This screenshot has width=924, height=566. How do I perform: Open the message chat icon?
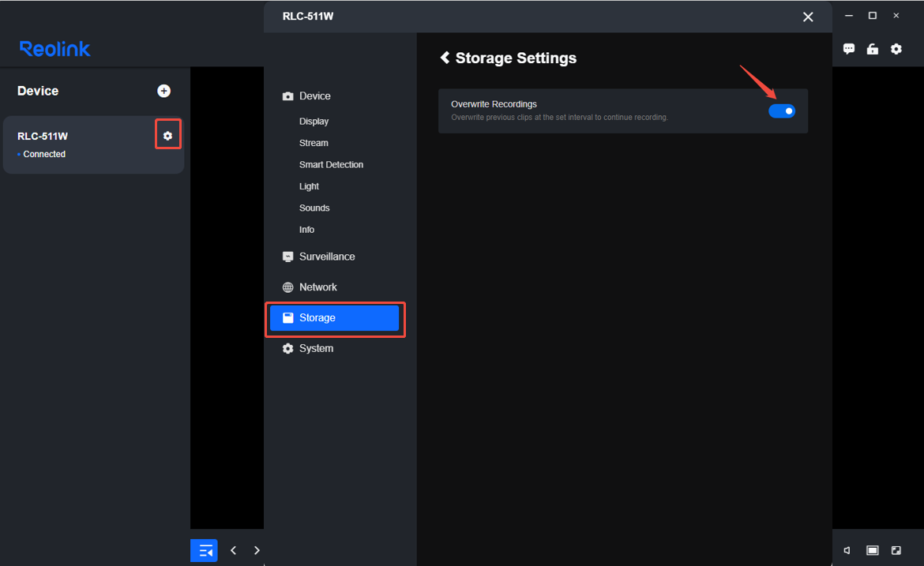coord(848,49)
